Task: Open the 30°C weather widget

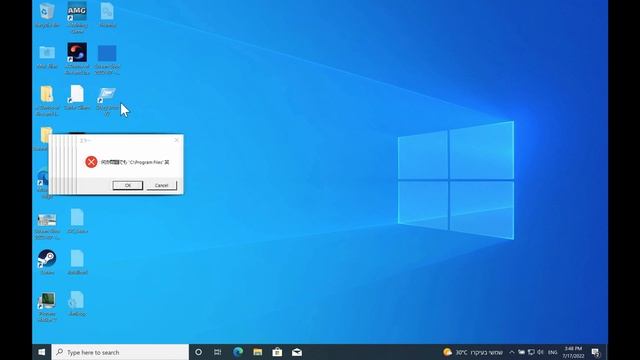Action: [x=473, y=352]
